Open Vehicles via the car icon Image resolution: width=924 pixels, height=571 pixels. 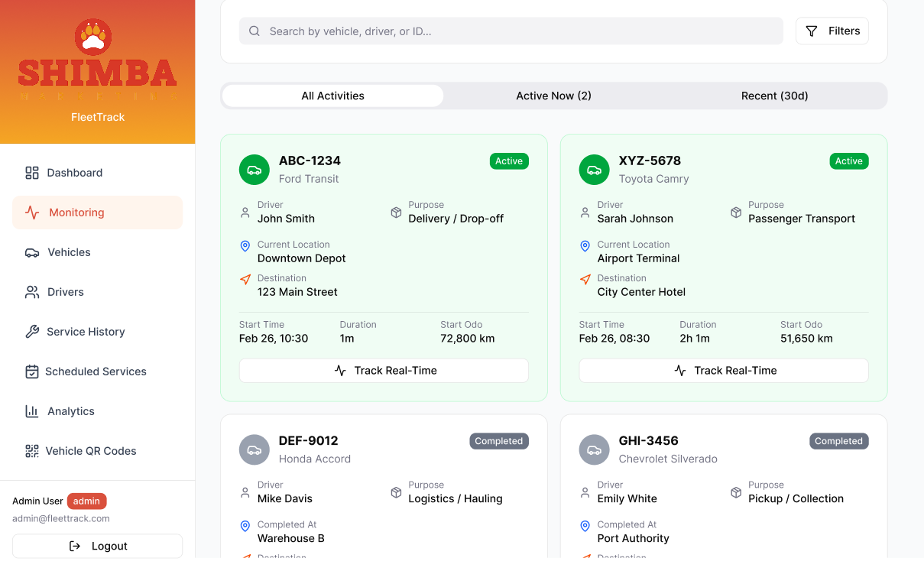pos(31,252)
